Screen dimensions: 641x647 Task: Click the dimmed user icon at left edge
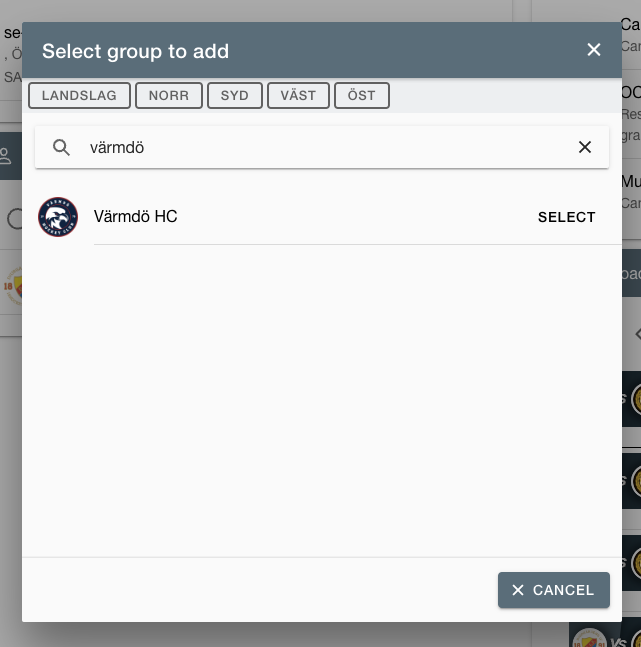[6, 156]
